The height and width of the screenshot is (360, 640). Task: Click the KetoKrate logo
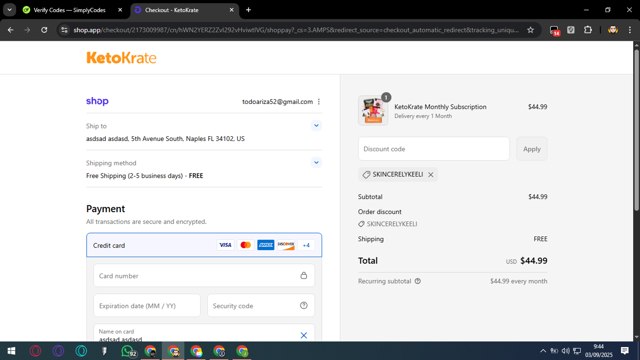121,58
